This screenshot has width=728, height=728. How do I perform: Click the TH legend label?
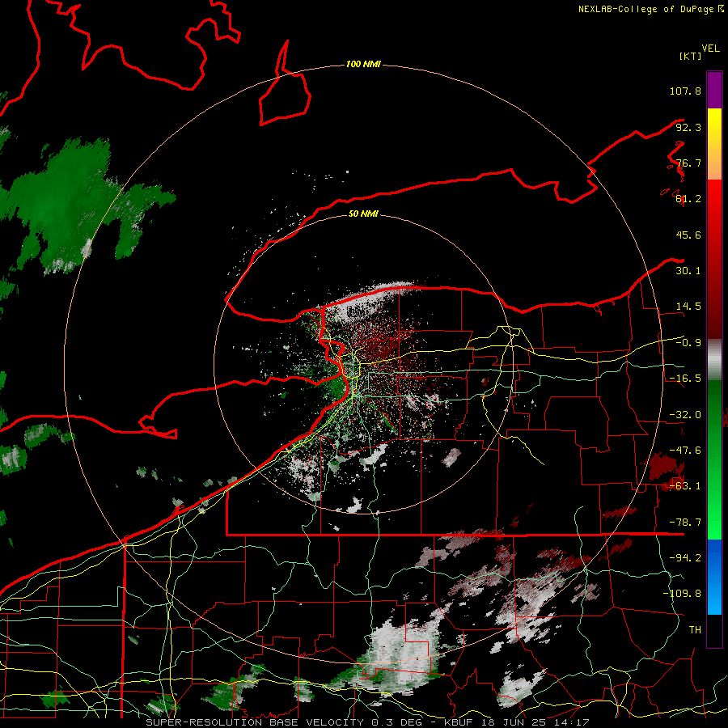(695, 629)
